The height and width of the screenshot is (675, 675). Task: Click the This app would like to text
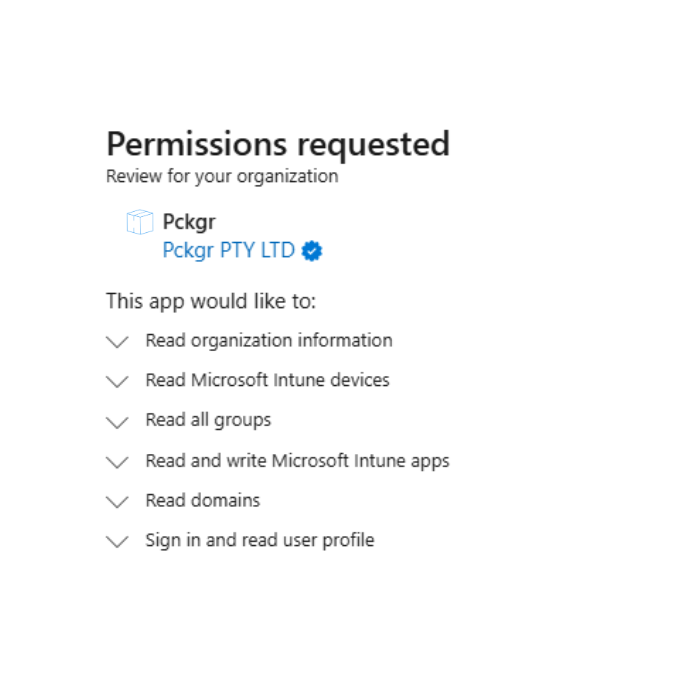210,301
